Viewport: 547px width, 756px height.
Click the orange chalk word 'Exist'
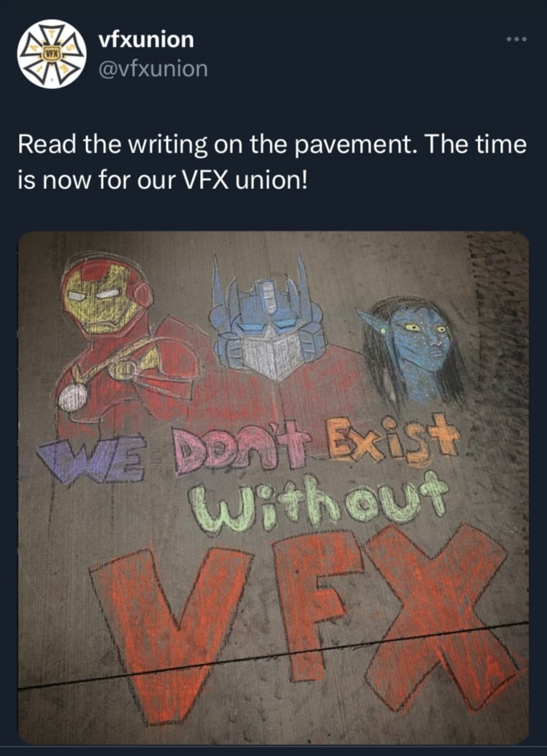click(393, 441)
